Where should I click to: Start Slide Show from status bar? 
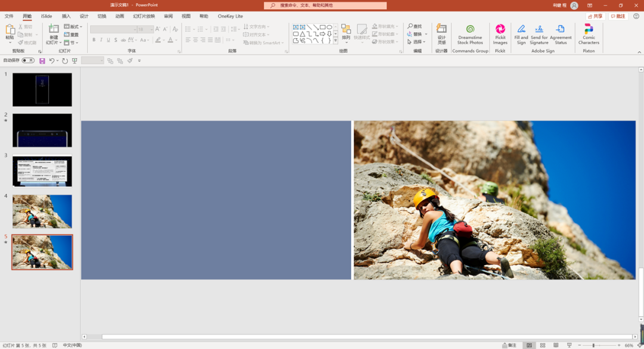coord(569,345)
